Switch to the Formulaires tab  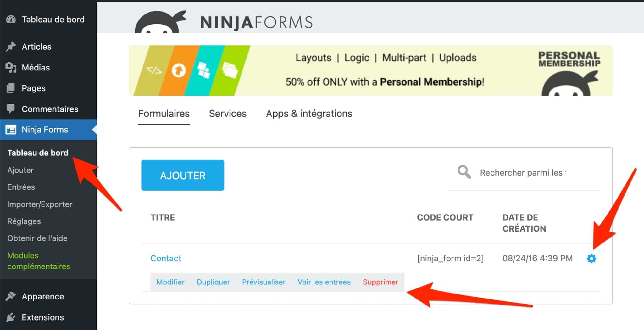pos(164,114)
